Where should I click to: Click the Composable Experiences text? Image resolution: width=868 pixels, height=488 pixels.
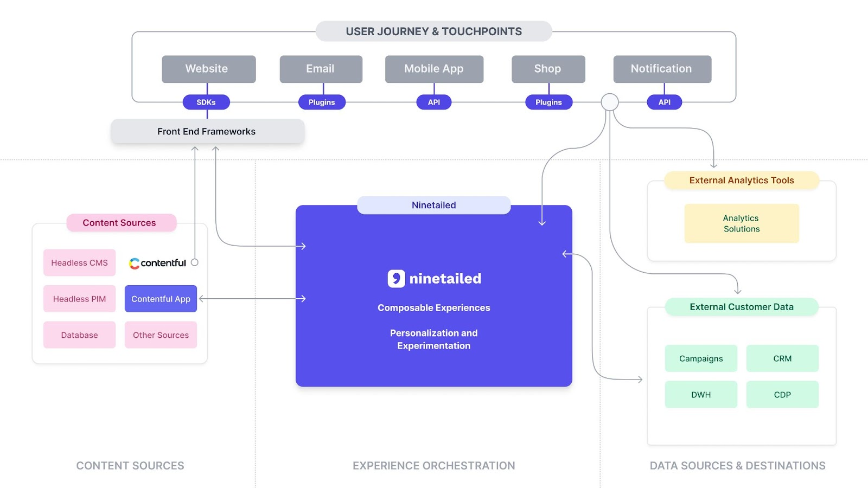pos(434,308)
